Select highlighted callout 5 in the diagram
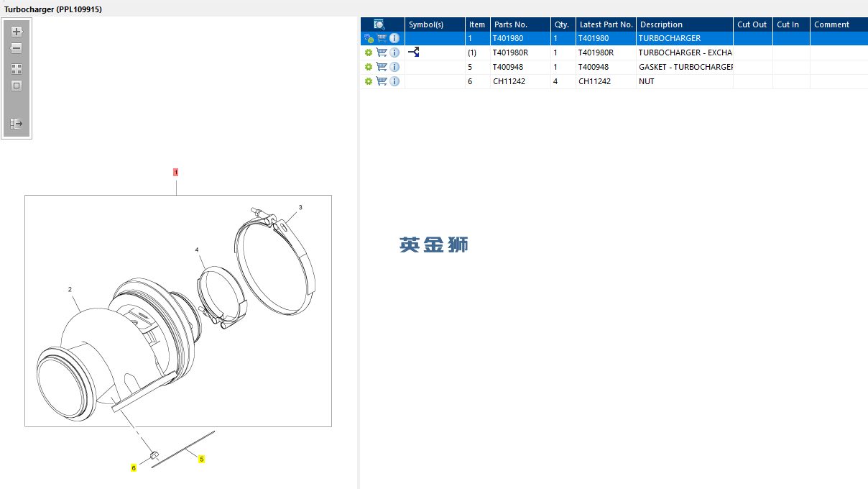 pyautogui.click(x=201, y=459)
